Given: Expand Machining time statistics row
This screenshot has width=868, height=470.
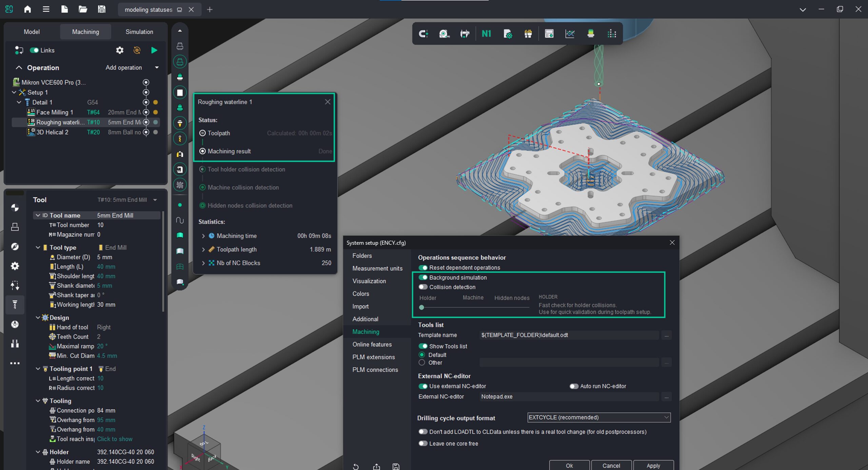Looking at the screenshot, I should 203,236.
